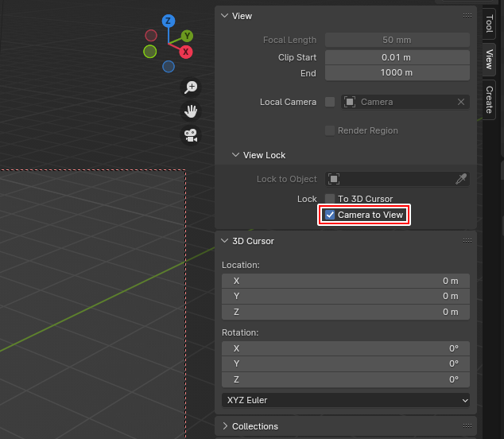Screen dimensions: 504x439
Task: Toggle camera view with camera icon
Action: coord(191,135)
